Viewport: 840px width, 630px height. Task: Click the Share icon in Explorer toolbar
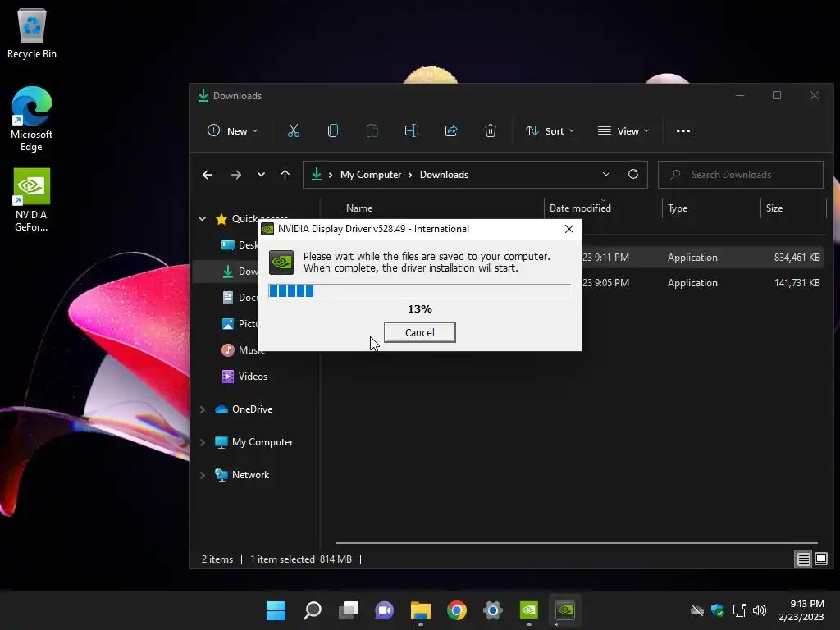[x=451, y=130]
